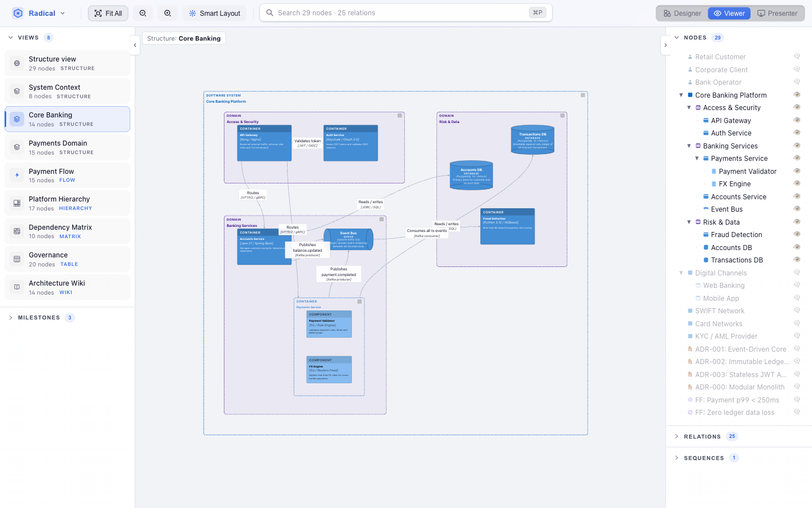Screen dimensions: 812x508
Task: Open the Payment Flow view
Action: point(68,175)
